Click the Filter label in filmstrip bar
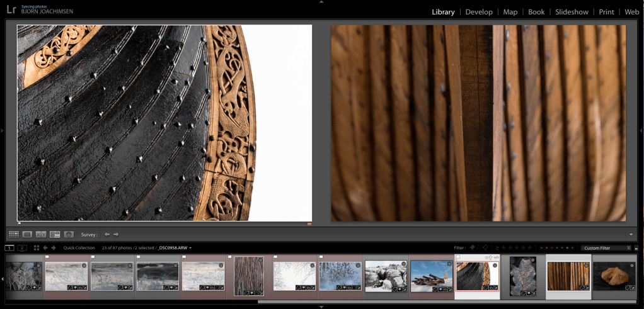The height and width of the screenshot is (309, 644). coord(459,248)
